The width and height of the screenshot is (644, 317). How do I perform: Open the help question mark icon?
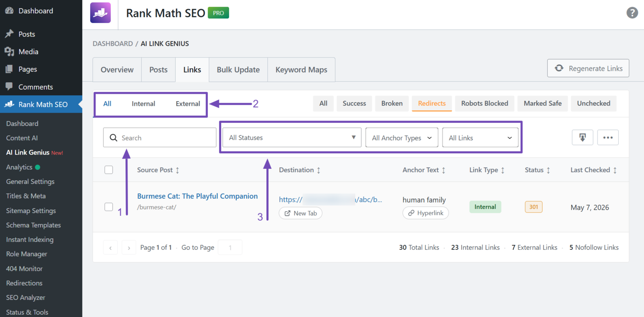(x=632, y=13)
